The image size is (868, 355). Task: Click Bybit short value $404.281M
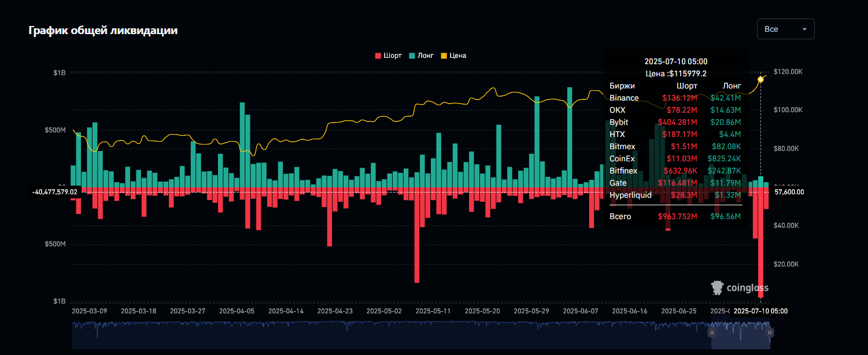coord(678,122)
